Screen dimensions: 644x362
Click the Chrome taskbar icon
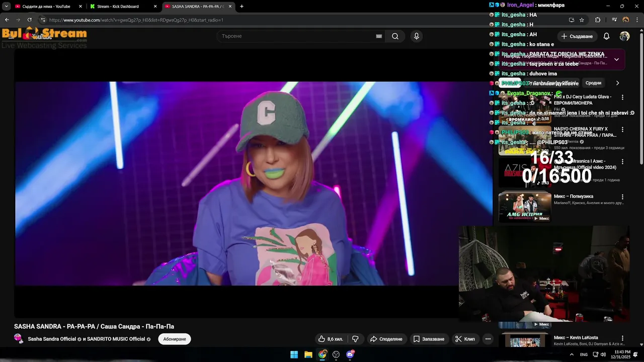click(x=322, y=354)
